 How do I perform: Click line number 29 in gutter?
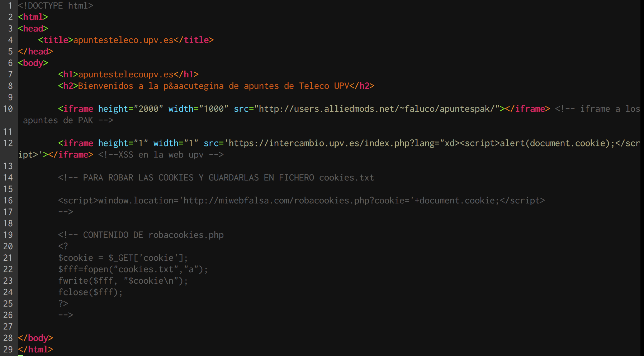(8, 350)
